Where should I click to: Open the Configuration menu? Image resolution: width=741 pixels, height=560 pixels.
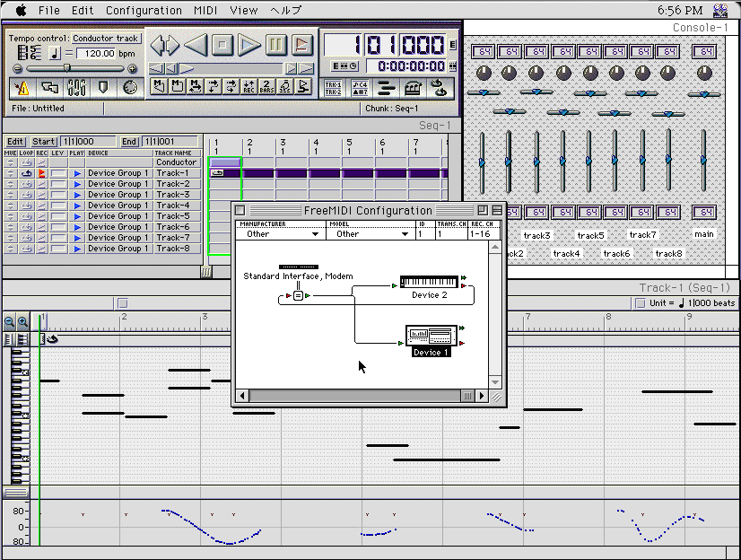pyautogui.click(x=144, y=11)
